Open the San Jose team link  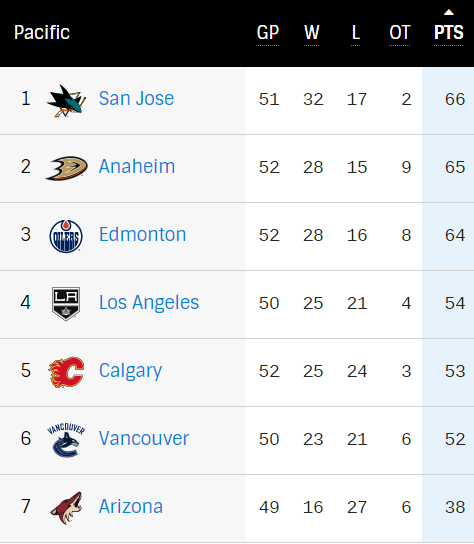click(136, 99)
